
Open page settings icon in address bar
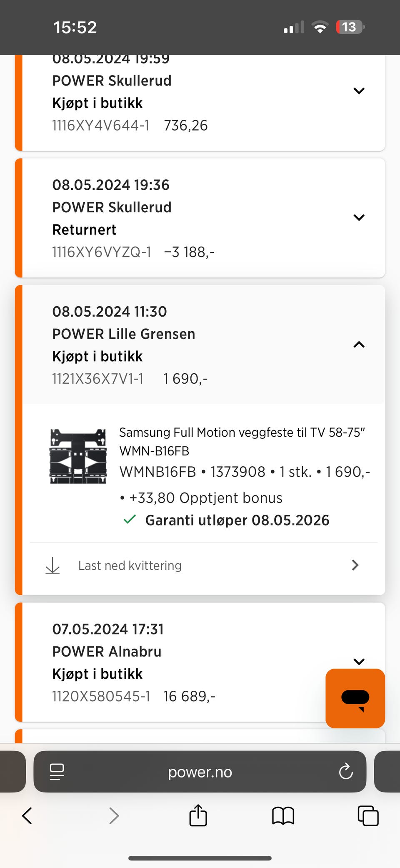57,772
